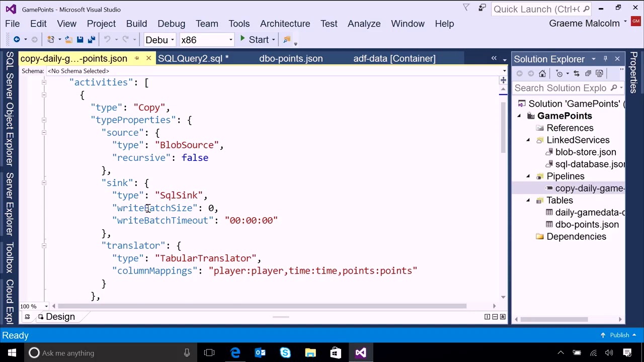
Task: Click the Show All Files icon
Action: point(599,74)
